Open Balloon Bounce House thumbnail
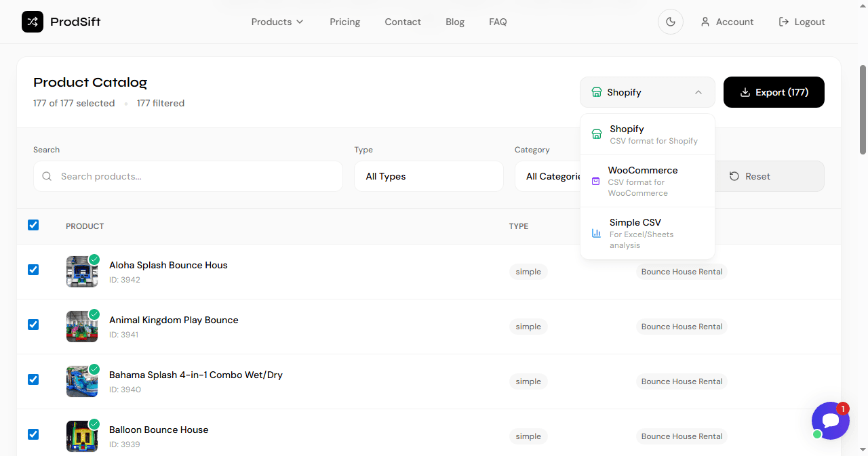 tap(82, 436)
